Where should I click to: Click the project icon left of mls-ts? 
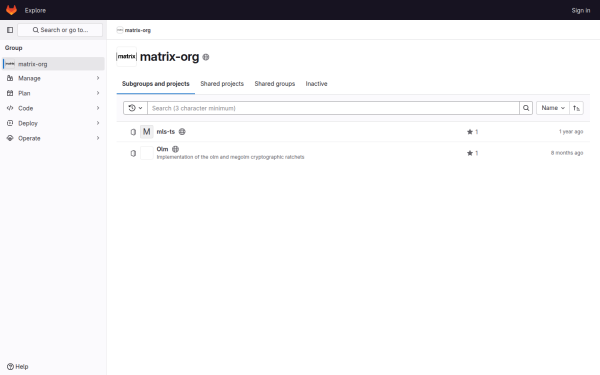point(133,132)
